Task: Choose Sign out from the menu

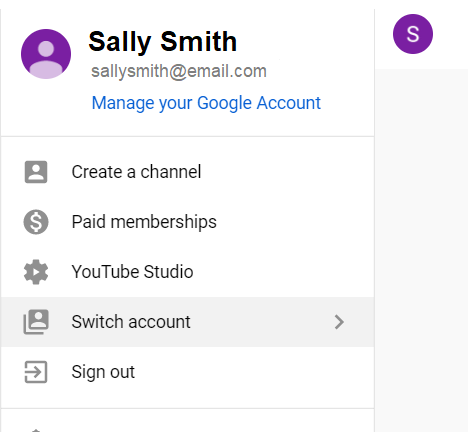Action: click(x=187, y=372)
